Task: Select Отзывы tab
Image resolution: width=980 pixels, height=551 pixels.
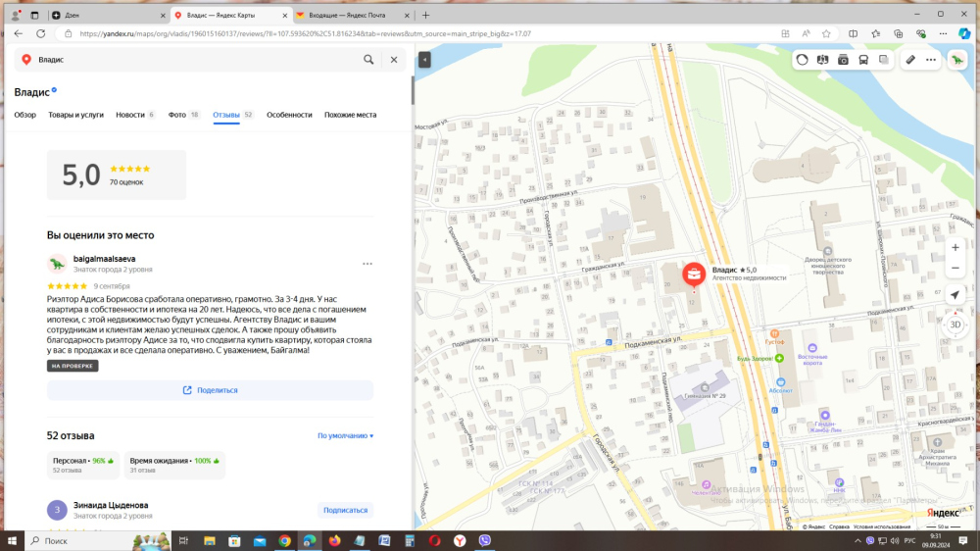Action: coord(232,115)
